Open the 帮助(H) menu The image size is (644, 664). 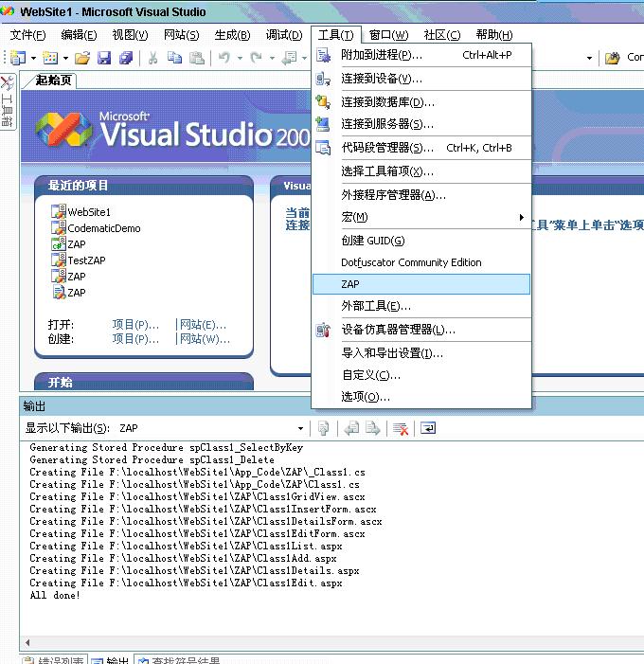(494, 35)
